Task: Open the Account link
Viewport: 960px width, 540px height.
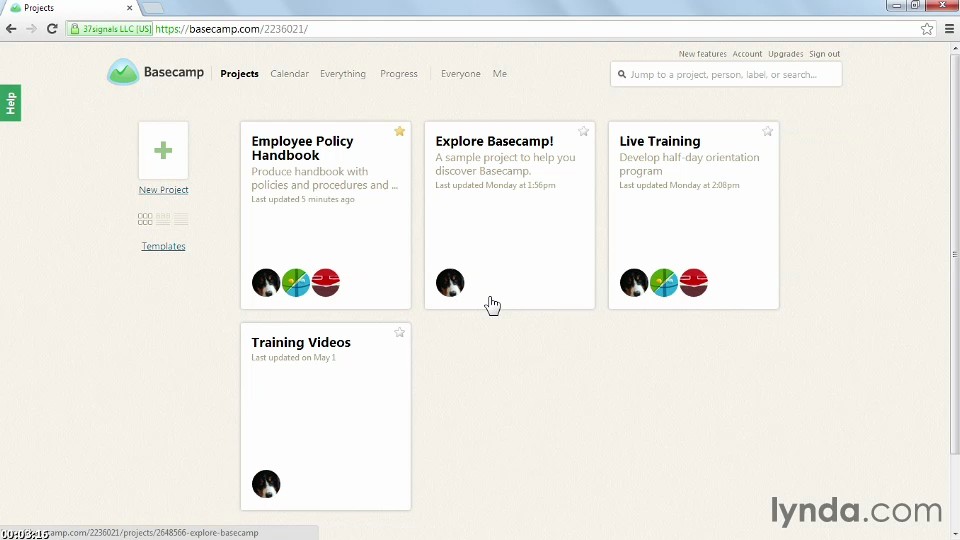Action: point(747,54)
